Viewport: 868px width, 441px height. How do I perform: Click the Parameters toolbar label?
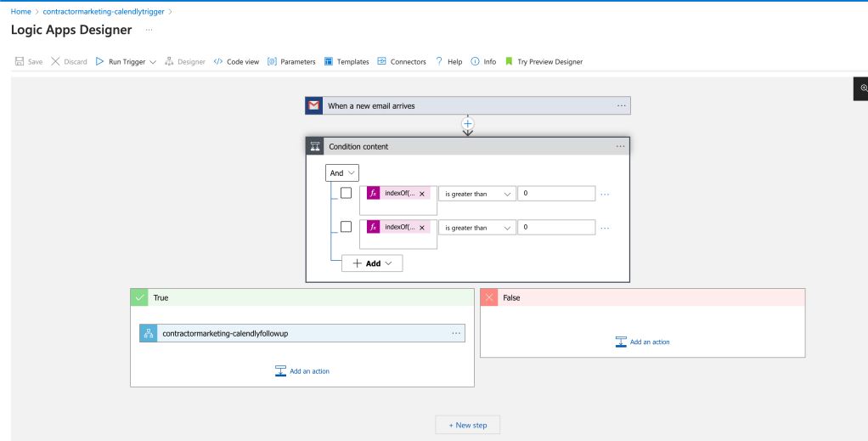(x=298, y=62)
